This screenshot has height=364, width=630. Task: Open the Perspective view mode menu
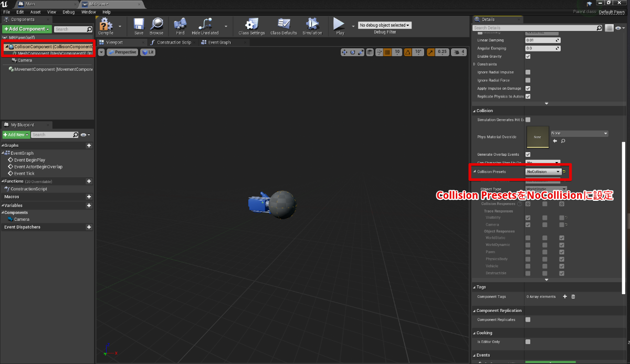(122, 52)
